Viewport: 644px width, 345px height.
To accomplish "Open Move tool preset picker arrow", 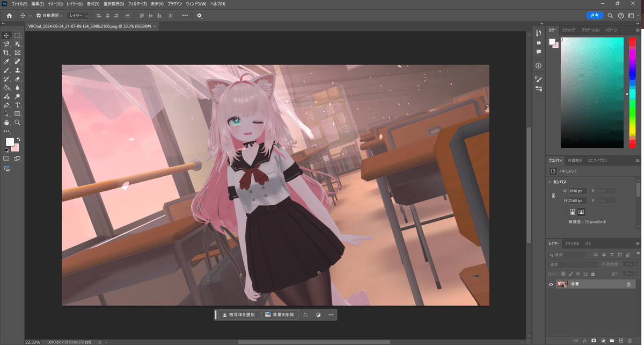I will [30, 16].
